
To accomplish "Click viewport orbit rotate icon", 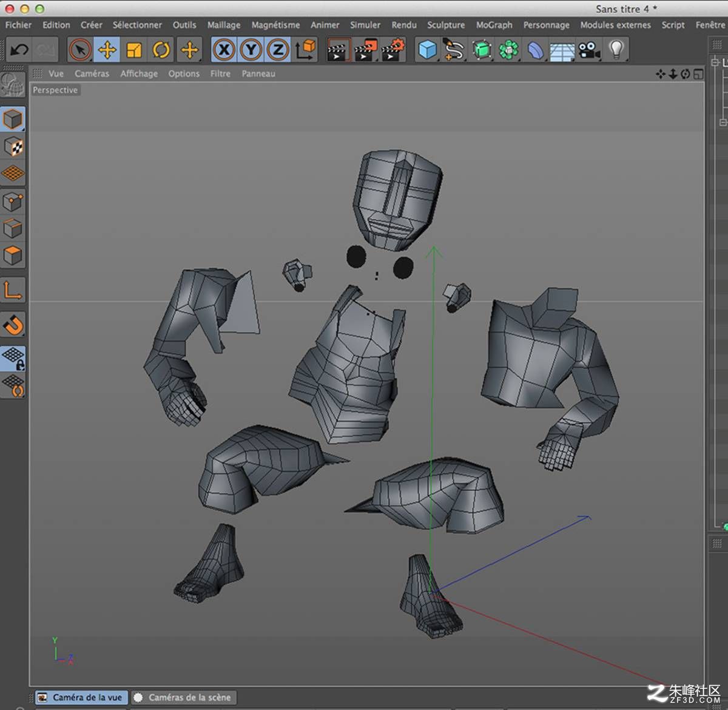I will point(686,74).
